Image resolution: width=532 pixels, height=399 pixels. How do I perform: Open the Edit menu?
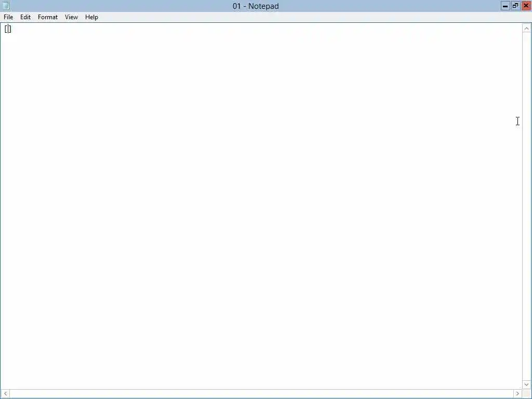25,17
